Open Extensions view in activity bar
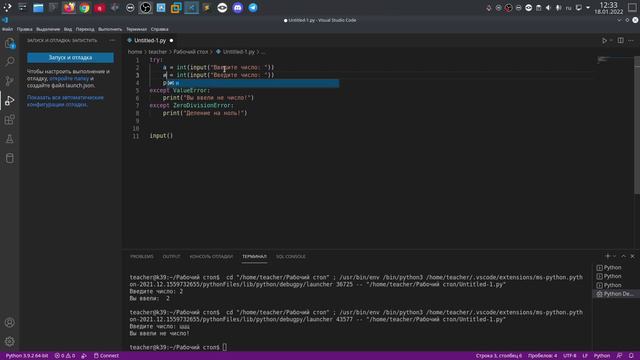The width and height of the screenshot is (640, 360). [9, 120]
